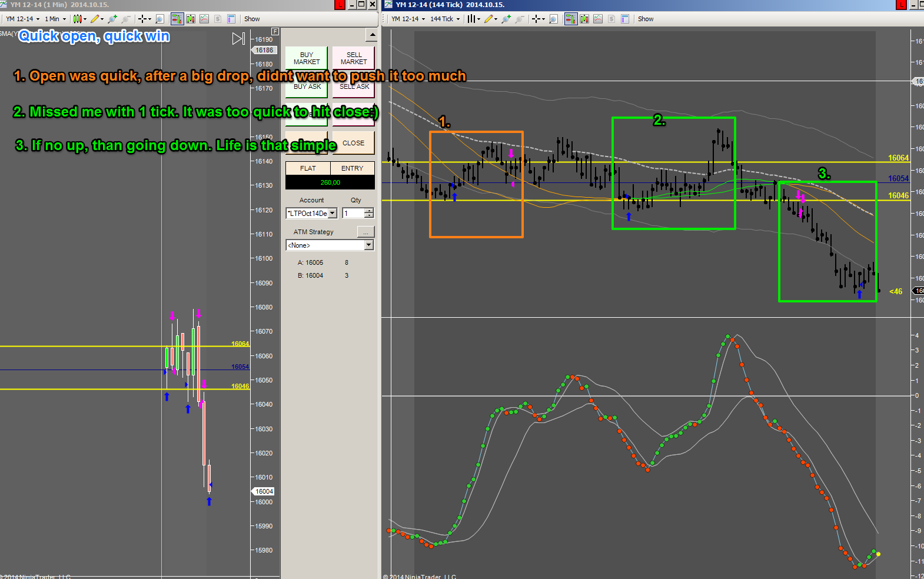Open drawing tools pencil in 1 Min window
This screenshot has width=924, height=579.
tap(97, 19)
